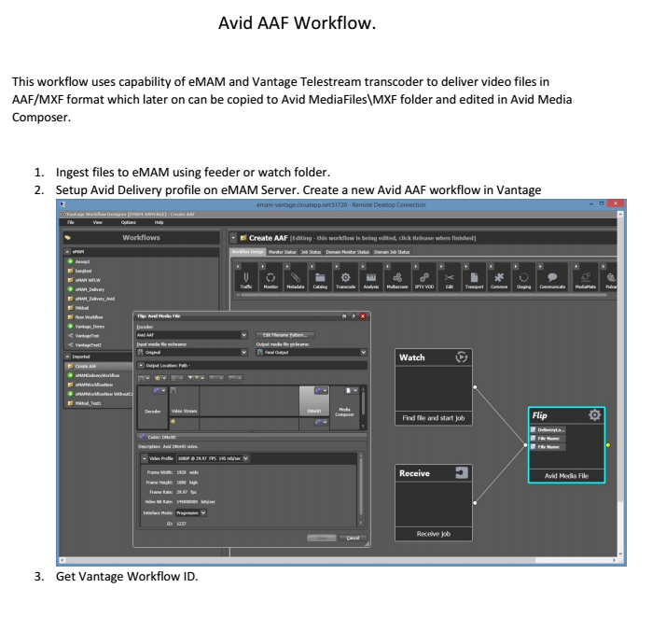
Task: Click the yellow output pin on Flip node
Action: pyautogui.click(x=608, y=445)
